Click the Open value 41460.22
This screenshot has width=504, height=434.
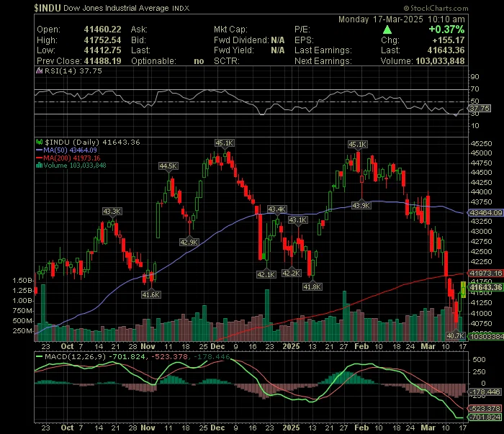(x=102, y=30)
